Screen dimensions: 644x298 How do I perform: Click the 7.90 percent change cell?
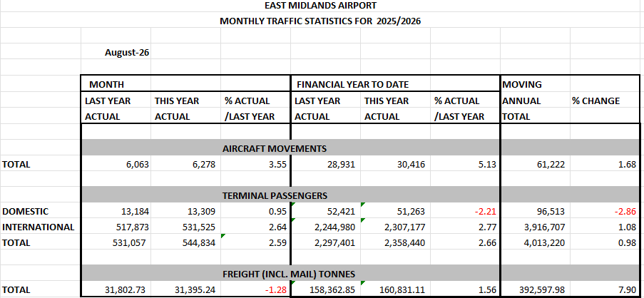coord(627,289)
